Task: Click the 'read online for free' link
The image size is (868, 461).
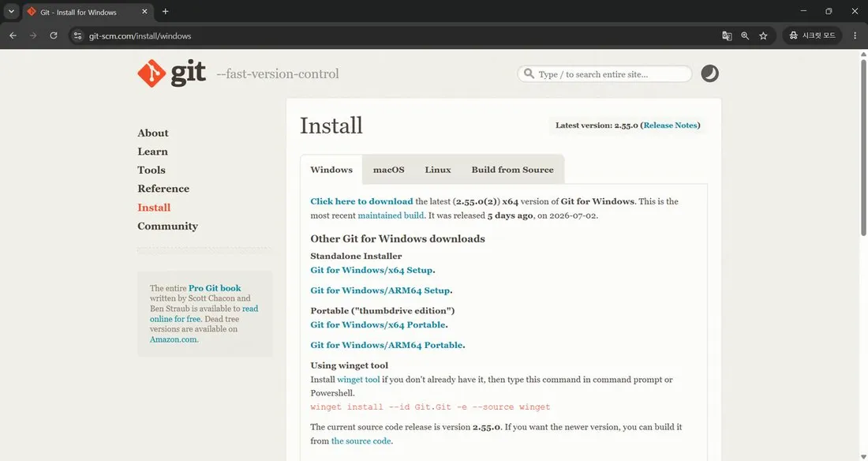Action: click(204, 313)
